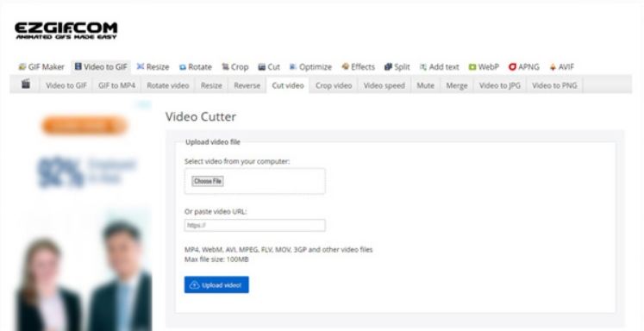Click the clapperboard icon in submenu
This screenshot has width=644, height=331.
26,84
